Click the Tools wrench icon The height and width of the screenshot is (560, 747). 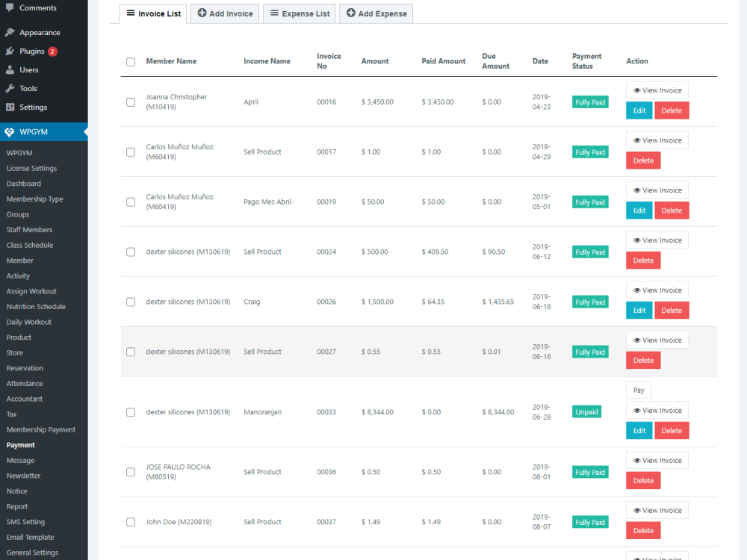tap(10, 88)
